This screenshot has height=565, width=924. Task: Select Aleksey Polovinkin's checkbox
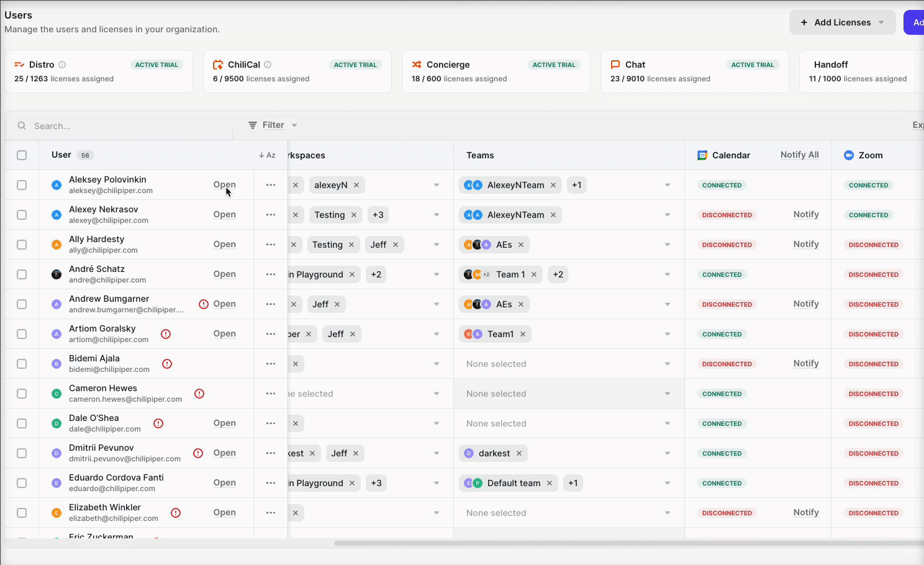pos(22,185)
